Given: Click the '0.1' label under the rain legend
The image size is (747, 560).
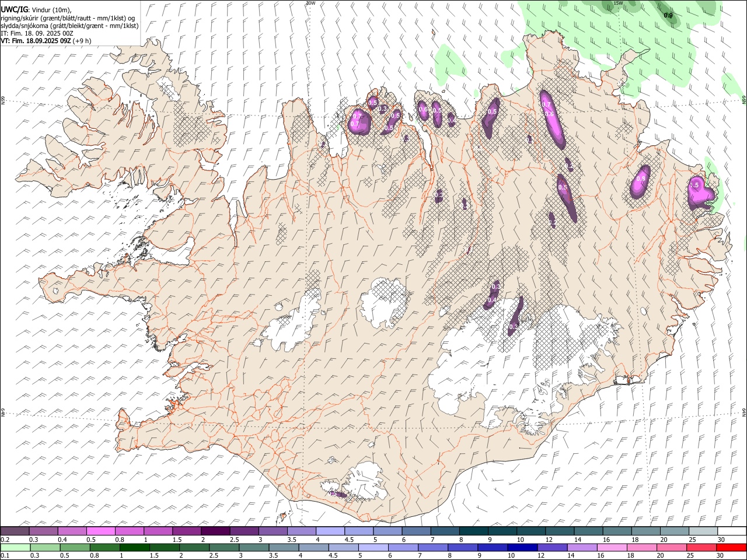Looking at the screenshot, I should click(x=5, y=556).
